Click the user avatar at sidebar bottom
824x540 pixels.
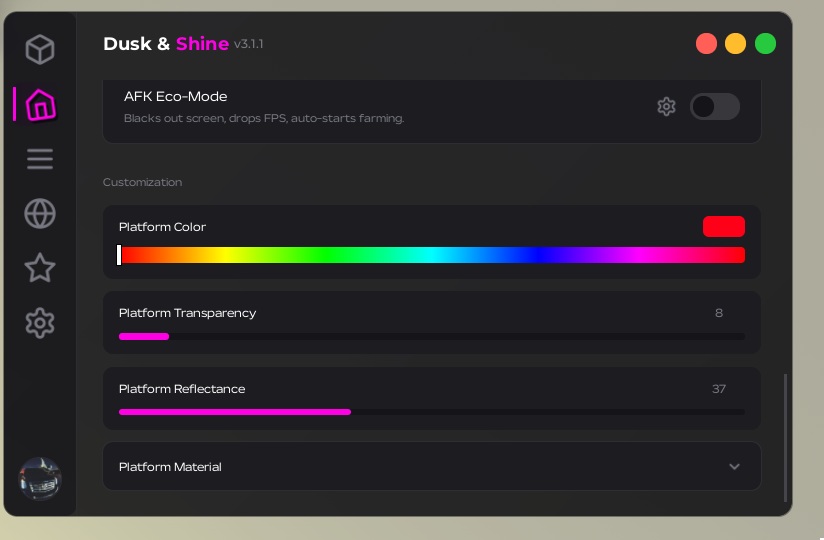coord(40,479)
